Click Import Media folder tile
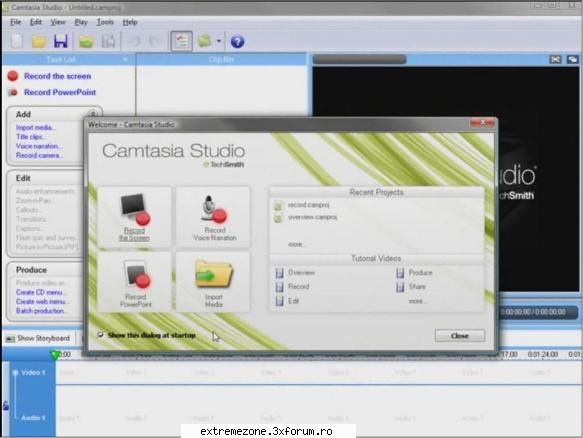Screen dimensions: 583x438 [x=214, y=282]
